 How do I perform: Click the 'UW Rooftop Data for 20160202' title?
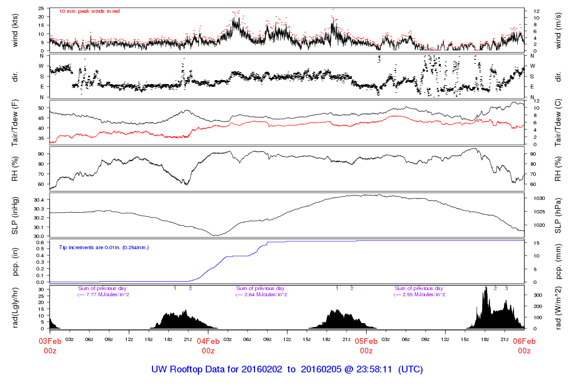[217, 370]
